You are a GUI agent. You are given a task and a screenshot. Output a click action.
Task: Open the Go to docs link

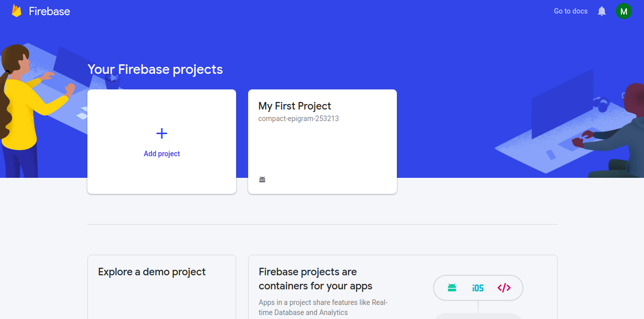tap(571, 11)
